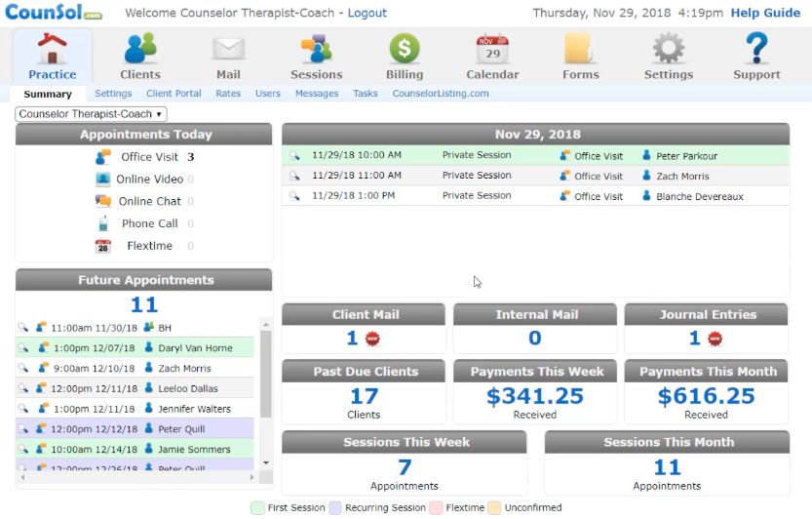Click magnifier icon beside Daryl Van Horne
The image size is (812, 519).
click(x=24, y=347)
